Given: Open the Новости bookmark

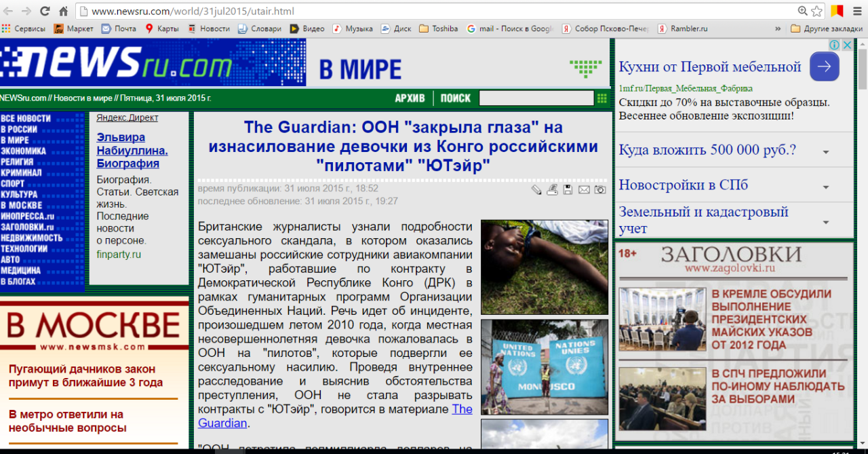Looking at the screenshot, I should click(x=209, y=29).
